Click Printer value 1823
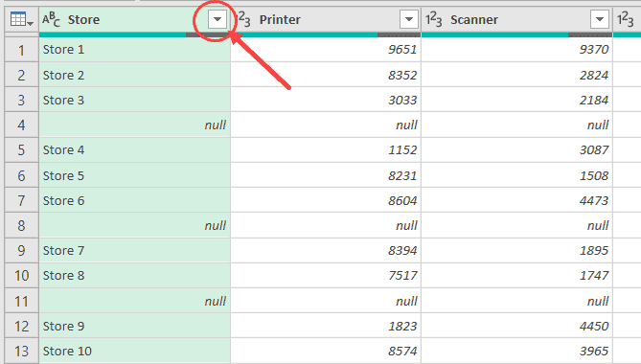The width and height of the screenshot is (641, 364). 326,326
